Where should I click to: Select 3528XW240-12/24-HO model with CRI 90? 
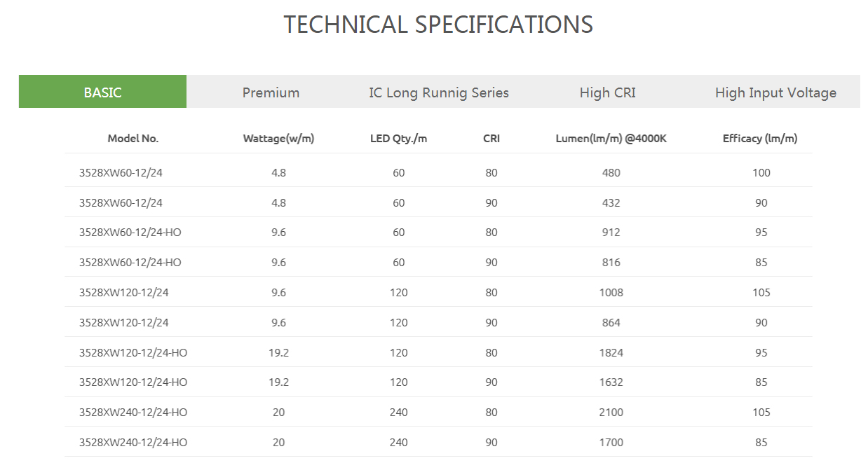coord(439,443)
